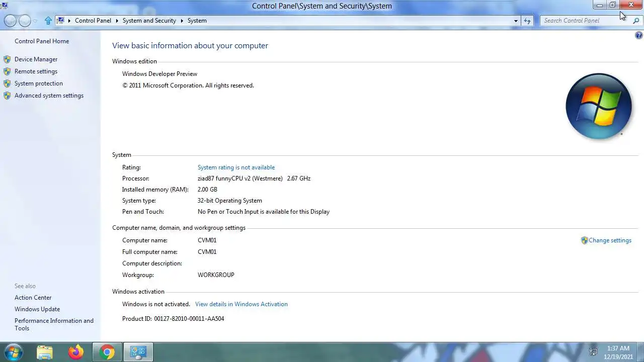The height and width of the screenshot is (362, 644).
Task: Click 'Windows Developer Preview' edition text
Action: 159,74
